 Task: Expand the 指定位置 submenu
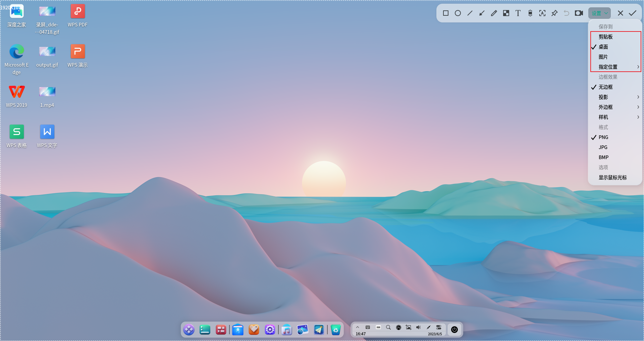pos(615,67)
